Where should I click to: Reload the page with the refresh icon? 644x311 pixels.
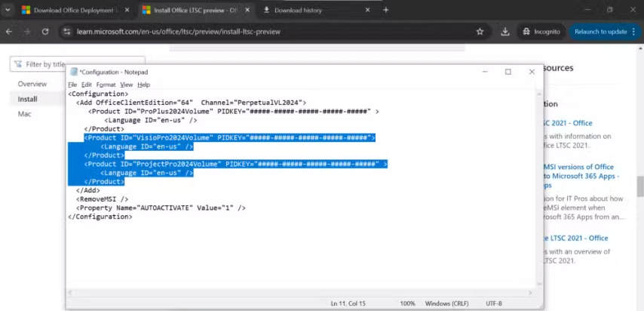click(x=45, y=32)
